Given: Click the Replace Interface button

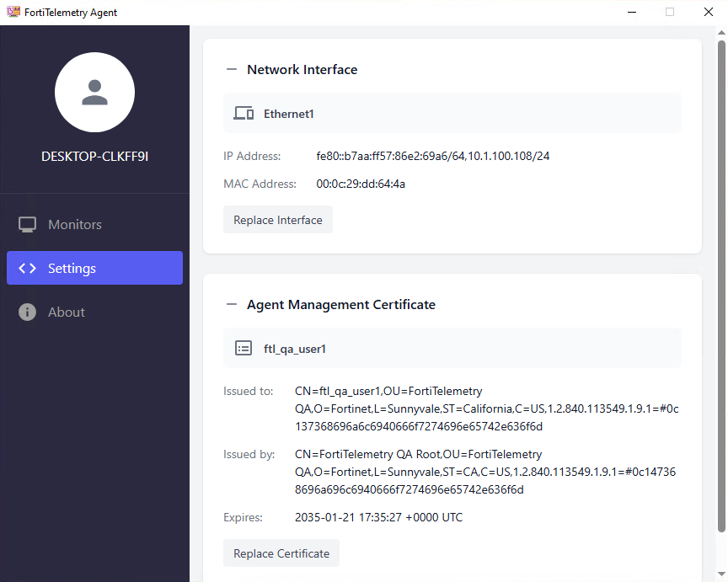Looking at the screenshot, I should [277, 219].
